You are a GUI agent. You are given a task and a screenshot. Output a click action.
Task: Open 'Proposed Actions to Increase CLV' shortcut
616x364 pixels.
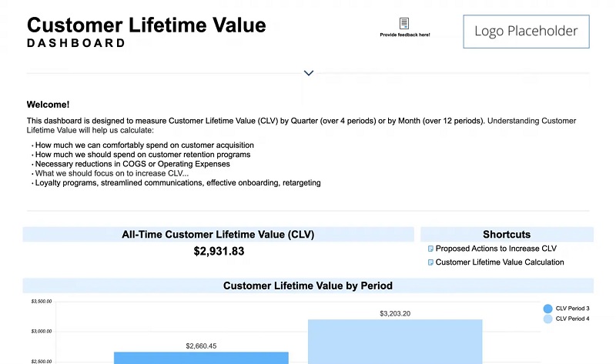[x=495, y=249]
